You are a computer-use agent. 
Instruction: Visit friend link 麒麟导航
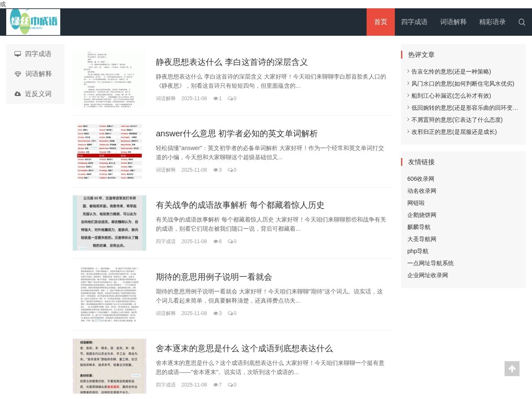pyautogui.click(x=419, y=227)
